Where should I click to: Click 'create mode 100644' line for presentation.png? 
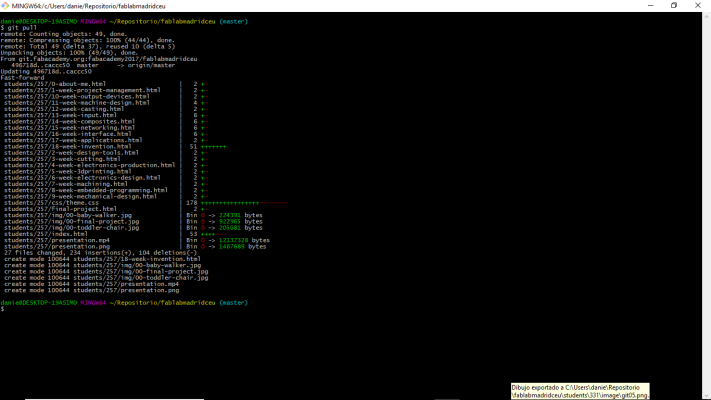click(92, 291)
